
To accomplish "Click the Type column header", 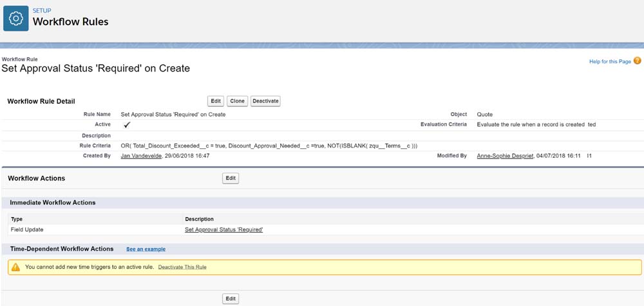I will pos(17,219).
